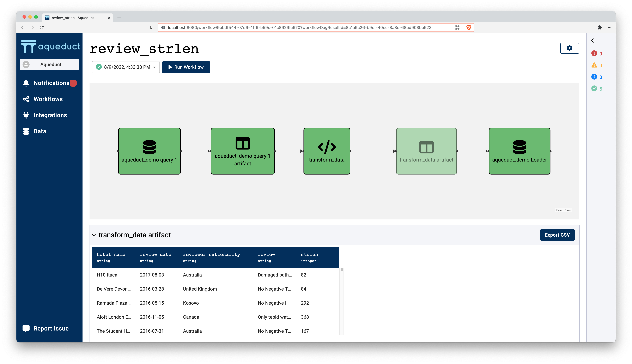Click the green success count icon

594,89
